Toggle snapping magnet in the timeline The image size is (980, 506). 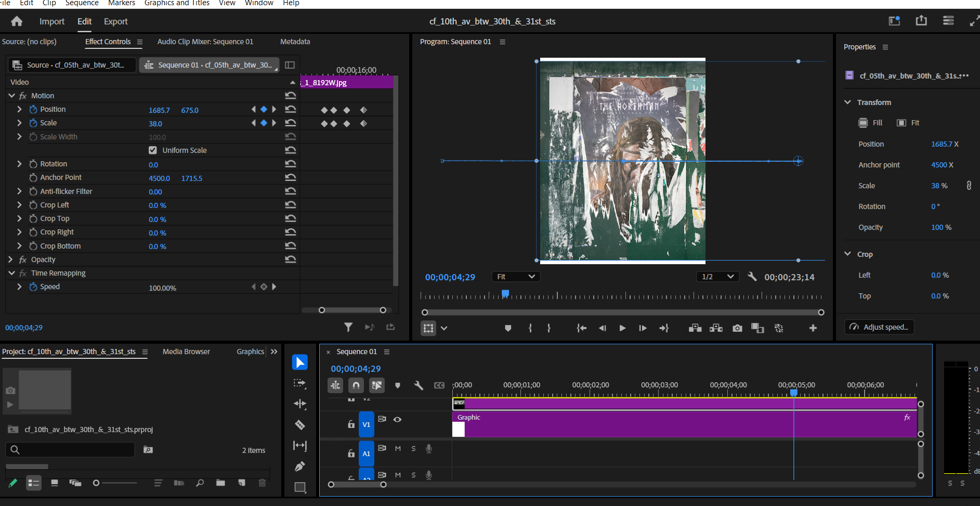356,385
